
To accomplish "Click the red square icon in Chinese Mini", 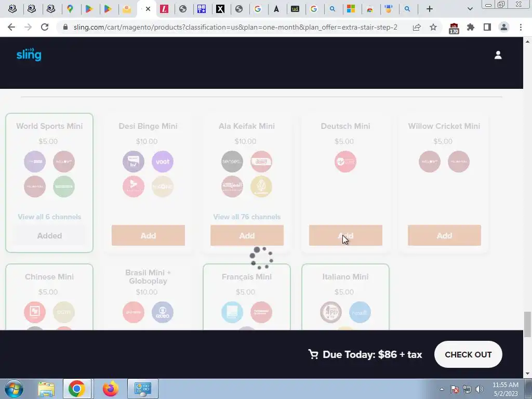I will [x=35, y=312].
